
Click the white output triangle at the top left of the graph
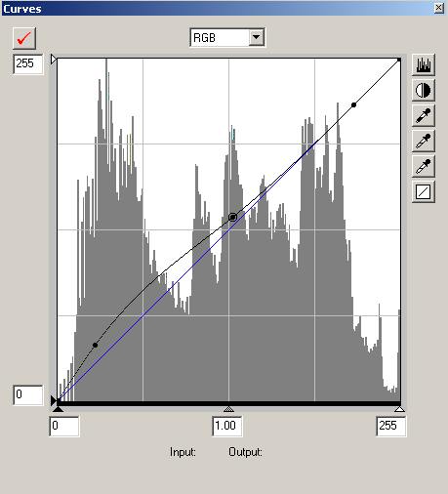pos(54,60)
